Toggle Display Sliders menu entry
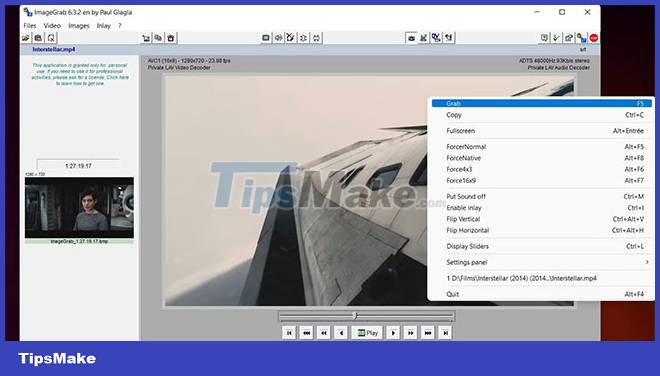Viewport: 660px width, 376px height. click(542, 246)
